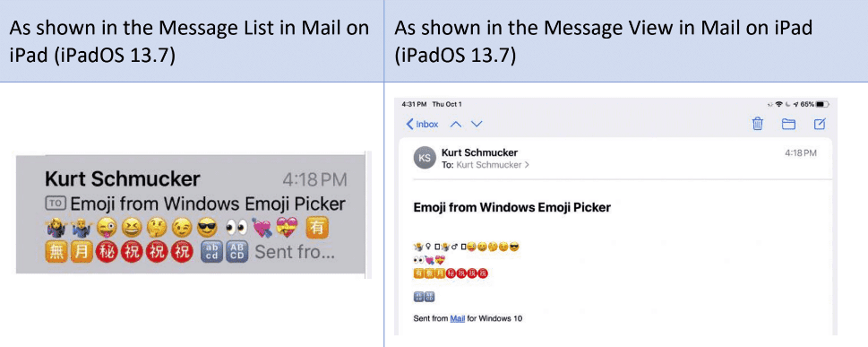868x347 pixels.
Task: Tap the sunglasses face emoji in list
Action: point(208,227)
